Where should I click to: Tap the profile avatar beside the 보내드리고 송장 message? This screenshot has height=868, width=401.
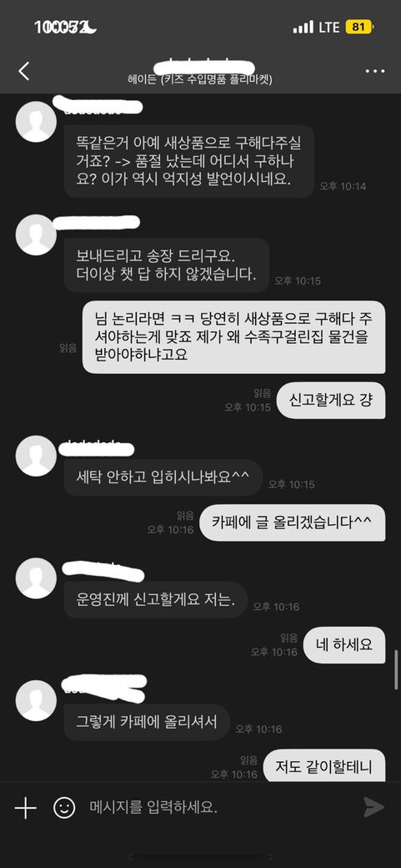click(x=36, y=235)
